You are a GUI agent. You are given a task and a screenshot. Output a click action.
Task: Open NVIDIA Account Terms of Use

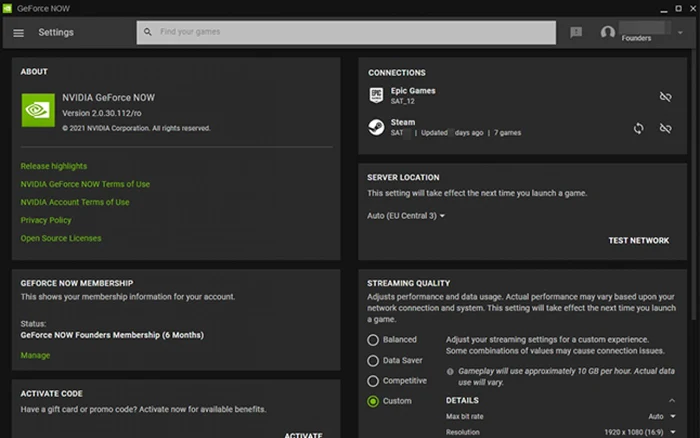[75, 202]
